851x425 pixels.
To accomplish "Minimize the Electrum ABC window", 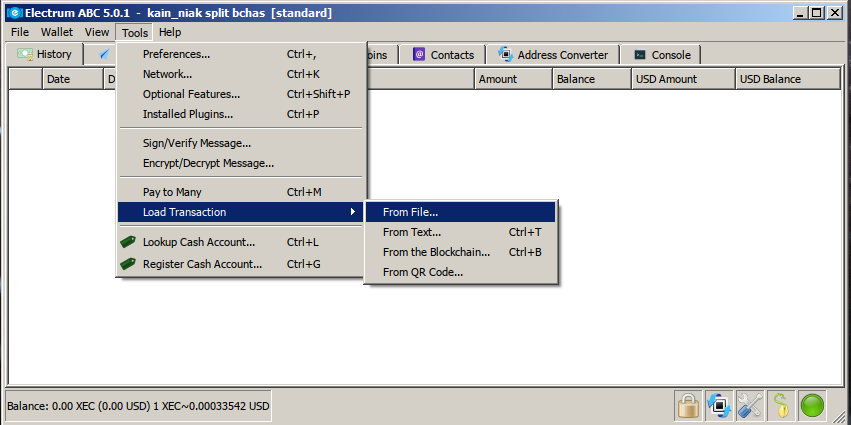I will 800,13.
